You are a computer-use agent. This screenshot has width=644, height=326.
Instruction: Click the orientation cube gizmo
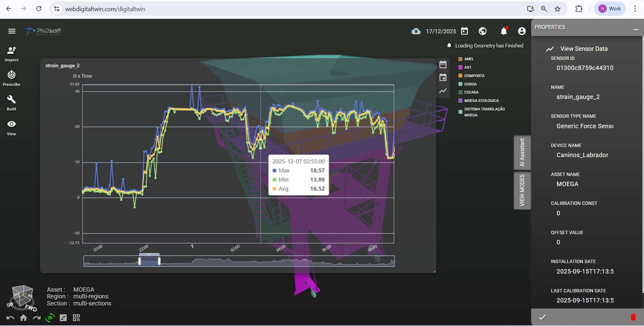tap(23, 296)
